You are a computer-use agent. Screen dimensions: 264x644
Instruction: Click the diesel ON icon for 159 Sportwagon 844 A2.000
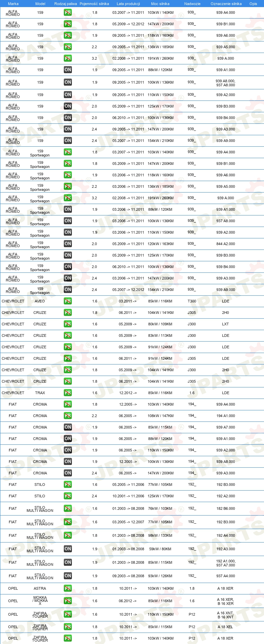click(68, 244)
